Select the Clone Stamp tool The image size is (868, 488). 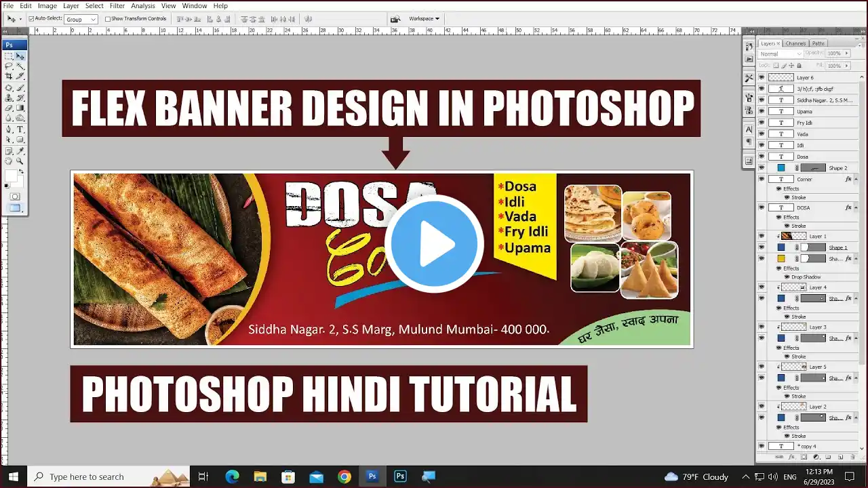pyautogui.click(x=9, y=98)
